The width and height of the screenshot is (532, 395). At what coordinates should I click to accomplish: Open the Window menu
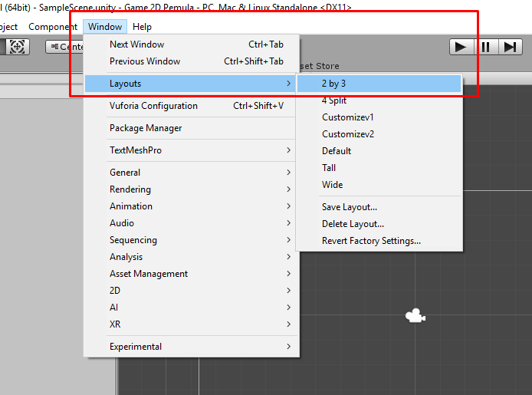tap(105, 27)
